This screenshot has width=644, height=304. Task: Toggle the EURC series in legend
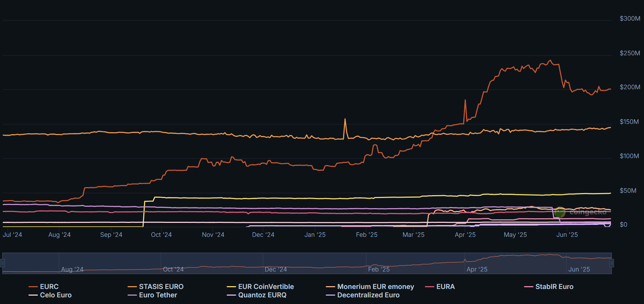tap(44, 287)
